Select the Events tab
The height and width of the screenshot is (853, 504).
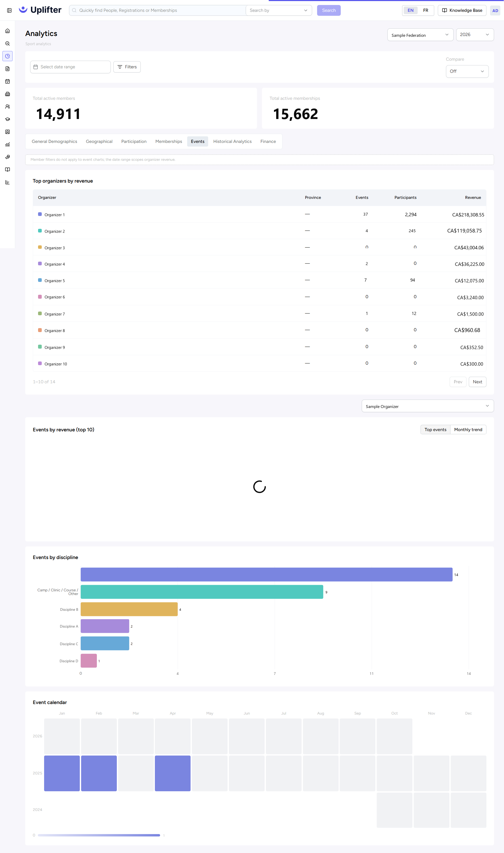[x=198, y=141]
